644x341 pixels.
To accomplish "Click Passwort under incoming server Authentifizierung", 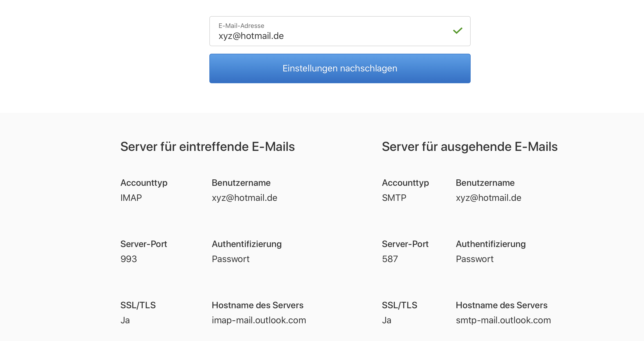I will tap(231, 259).
